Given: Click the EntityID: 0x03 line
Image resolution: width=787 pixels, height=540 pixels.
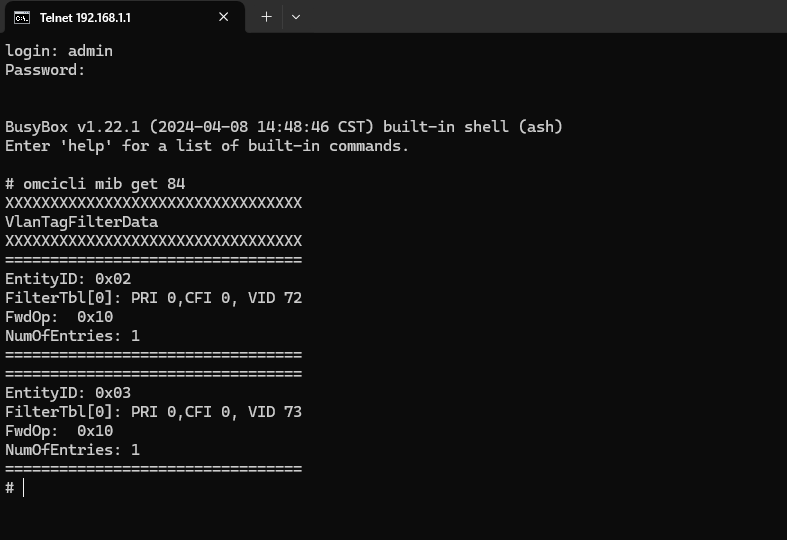Looking at the screenshot, I should [68, 393].
